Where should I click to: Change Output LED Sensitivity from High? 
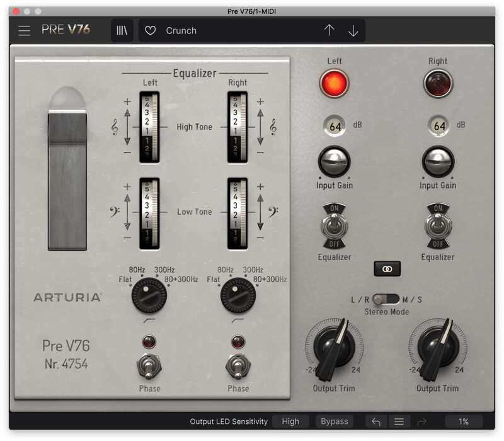[x=290, y=421]
